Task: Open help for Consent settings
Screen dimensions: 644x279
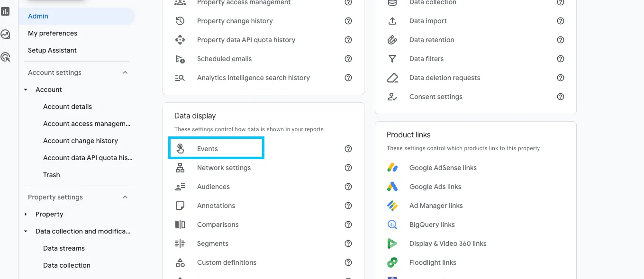Action: click(561, 97)
